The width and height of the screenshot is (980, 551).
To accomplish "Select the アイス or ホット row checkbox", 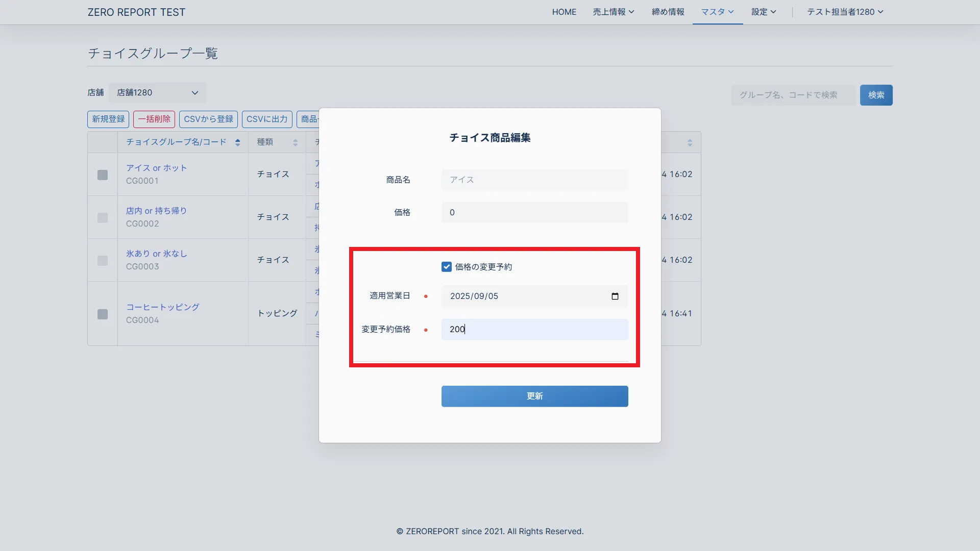I will [x=103, y=175].
